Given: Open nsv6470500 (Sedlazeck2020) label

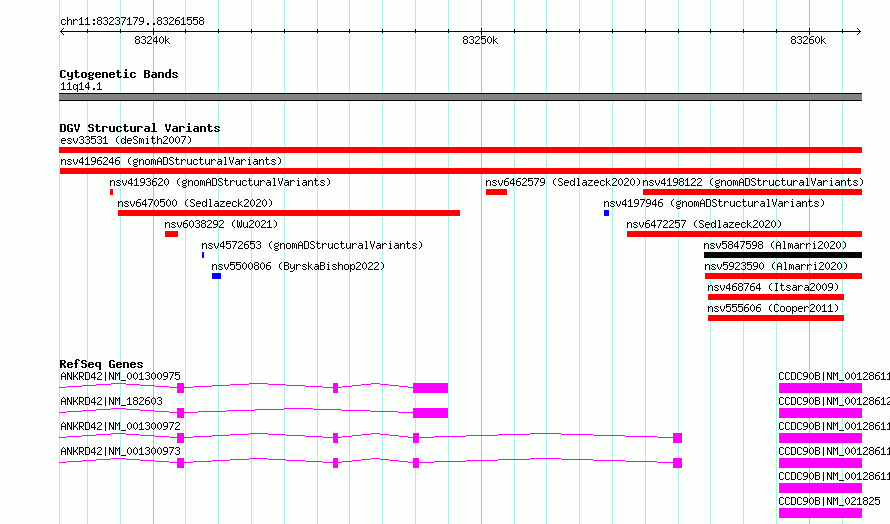Looking at the screenshot, I should (x=195, y=203).
